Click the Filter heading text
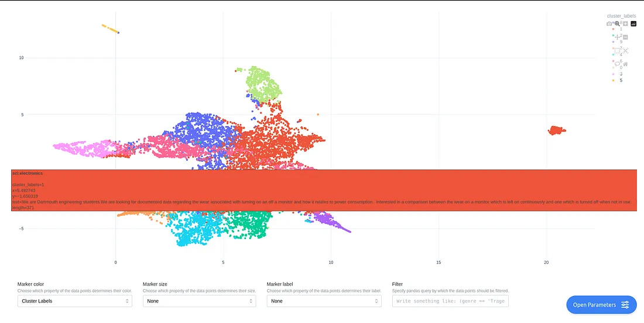 398,284
